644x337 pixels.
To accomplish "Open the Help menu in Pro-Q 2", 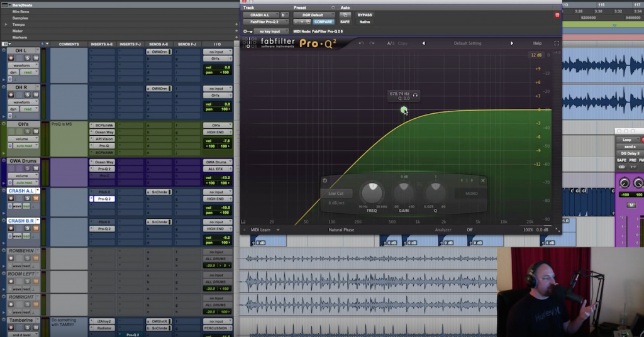I will pyautogui.click(x=537, y=43).
